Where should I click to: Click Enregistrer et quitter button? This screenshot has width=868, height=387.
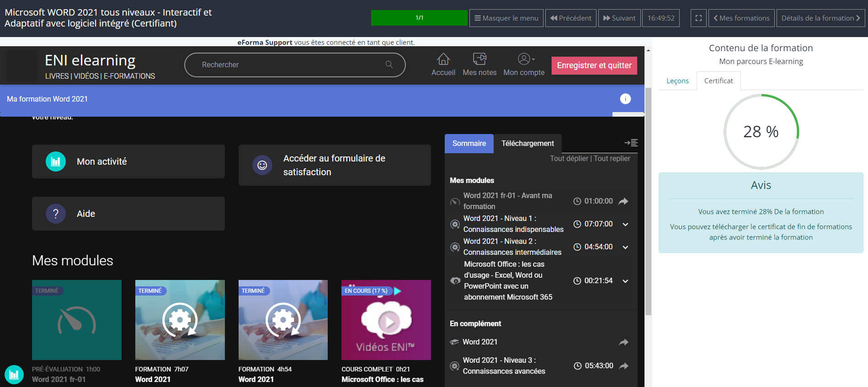[x=594, y=65]
